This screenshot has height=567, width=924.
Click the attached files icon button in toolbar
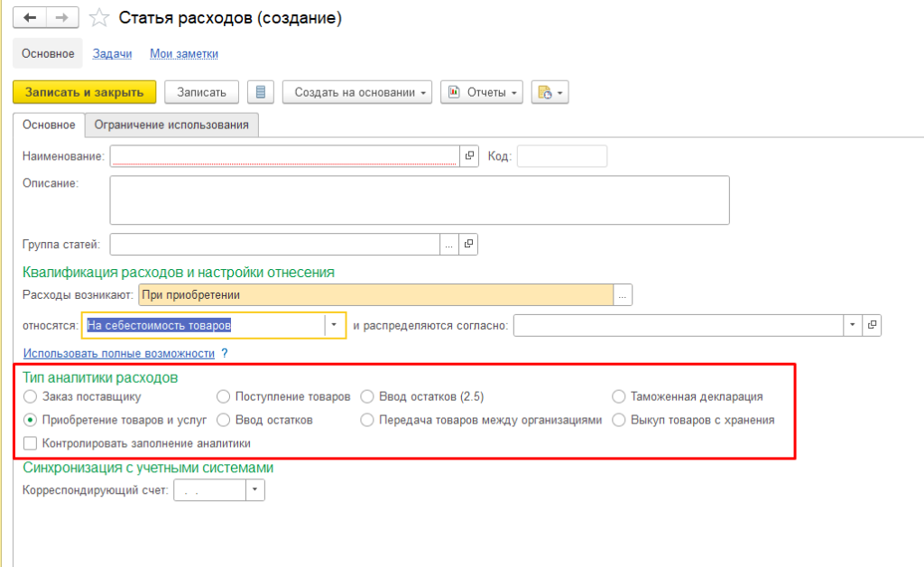pyautogui.click(x=550, y=92)
